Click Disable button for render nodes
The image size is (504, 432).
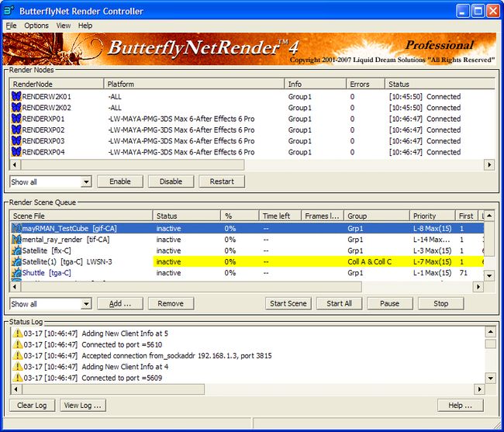pos(171,181)
